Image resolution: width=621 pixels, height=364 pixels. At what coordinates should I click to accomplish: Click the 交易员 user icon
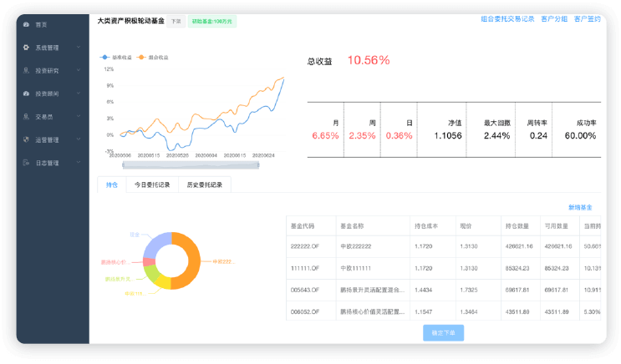pyautogui.click(x=27, y=117)
